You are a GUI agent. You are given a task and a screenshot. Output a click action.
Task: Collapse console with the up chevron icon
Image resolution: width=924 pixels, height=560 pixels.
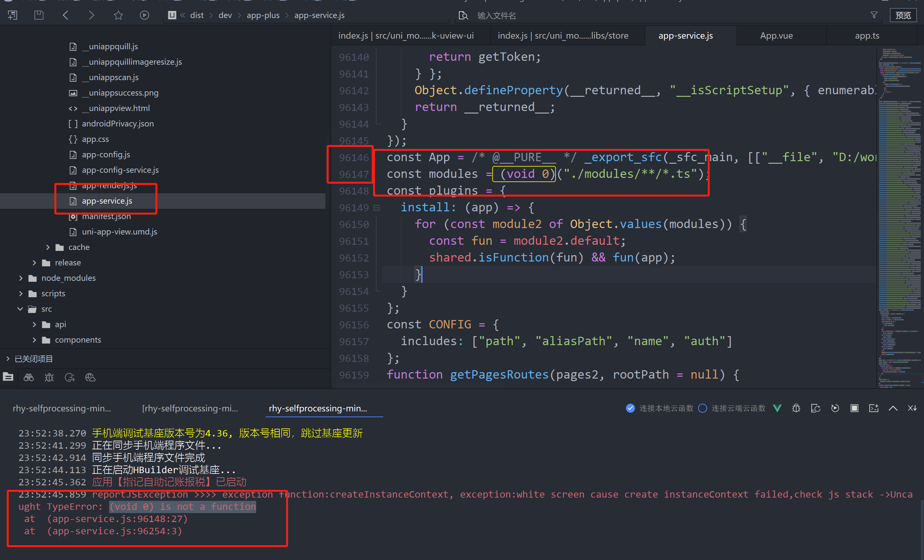click(x=893, y=408)
